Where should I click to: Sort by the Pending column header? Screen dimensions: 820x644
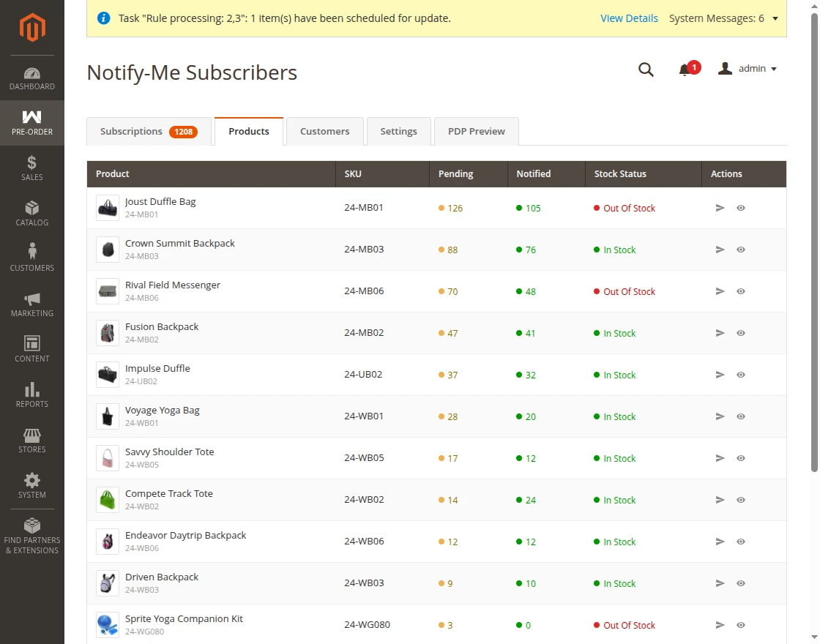469,174
